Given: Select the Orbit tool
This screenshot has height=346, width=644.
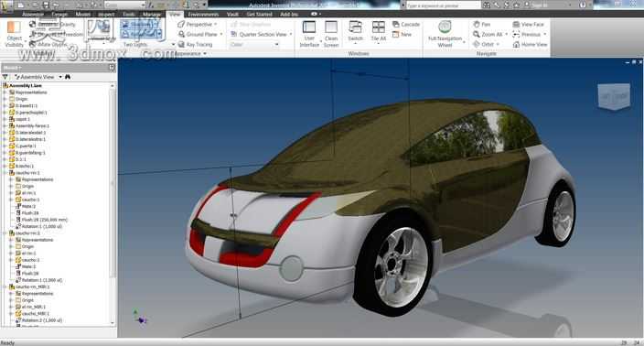Looking at the screenshot, I should [x=483, y=44].
